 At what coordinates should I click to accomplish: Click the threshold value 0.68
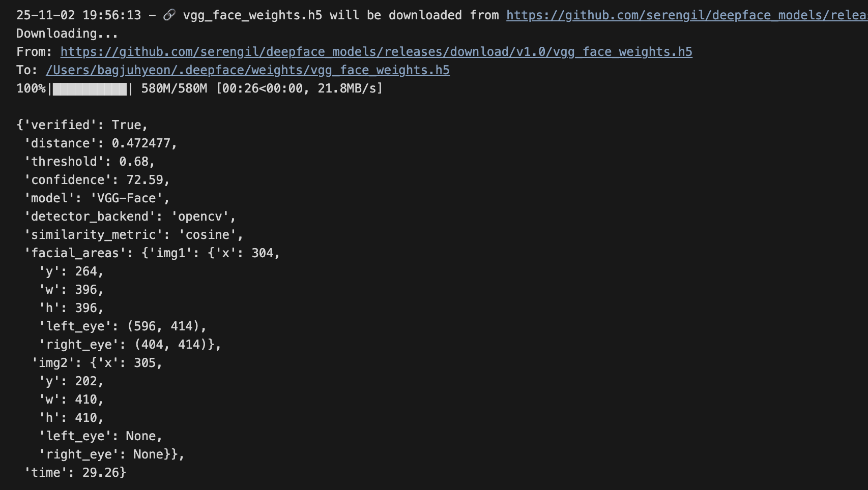[134, 162]
